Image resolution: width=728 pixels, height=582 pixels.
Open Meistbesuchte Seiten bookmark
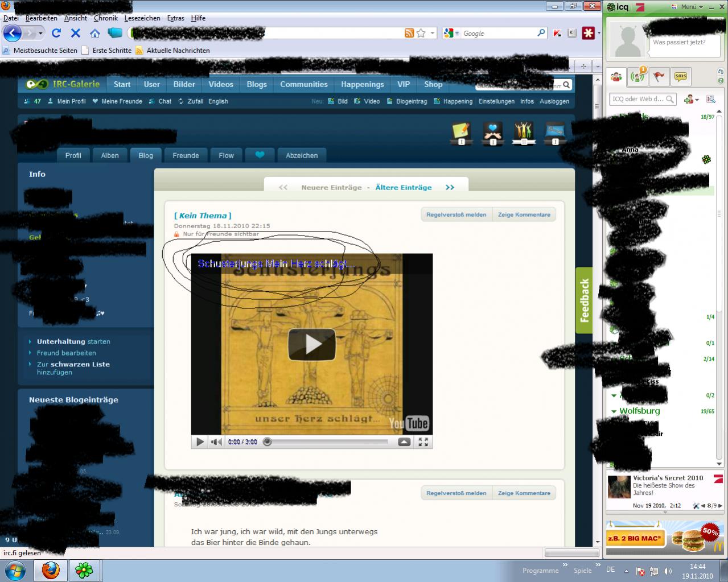pos(40,50)
